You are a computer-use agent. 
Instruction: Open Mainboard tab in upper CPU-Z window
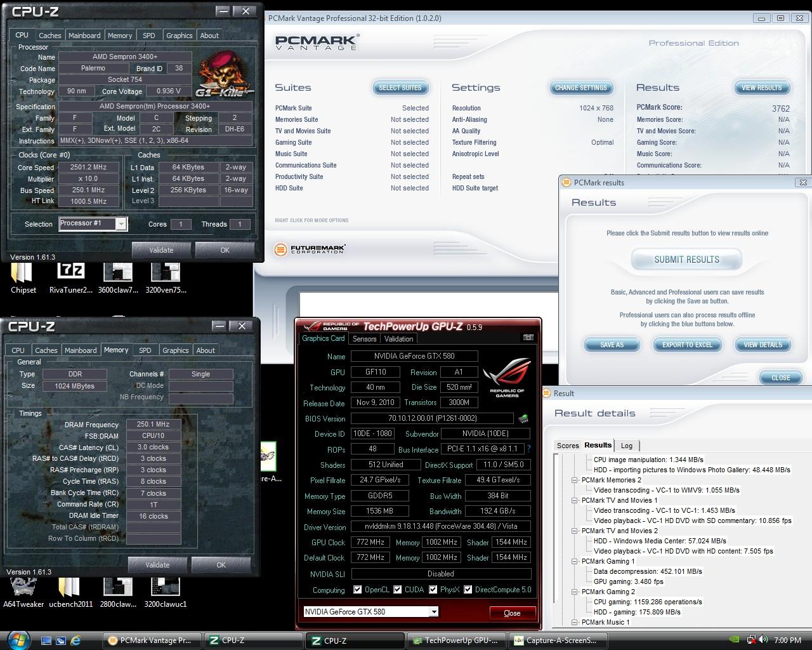click(x=84, y=36)
